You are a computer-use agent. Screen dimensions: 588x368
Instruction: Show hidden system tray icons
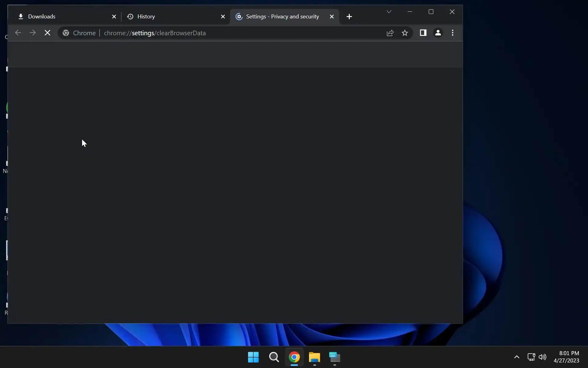tap(517, 357)
